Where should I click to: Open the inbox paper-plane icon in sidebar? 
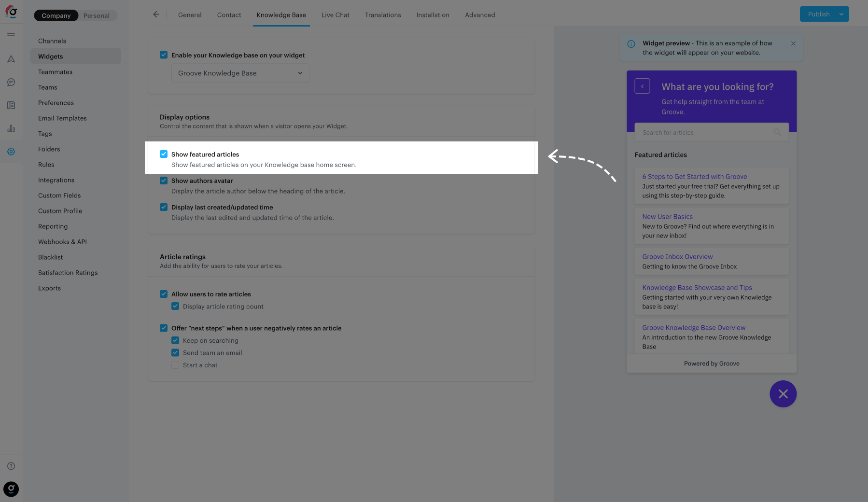click(11, 59)
